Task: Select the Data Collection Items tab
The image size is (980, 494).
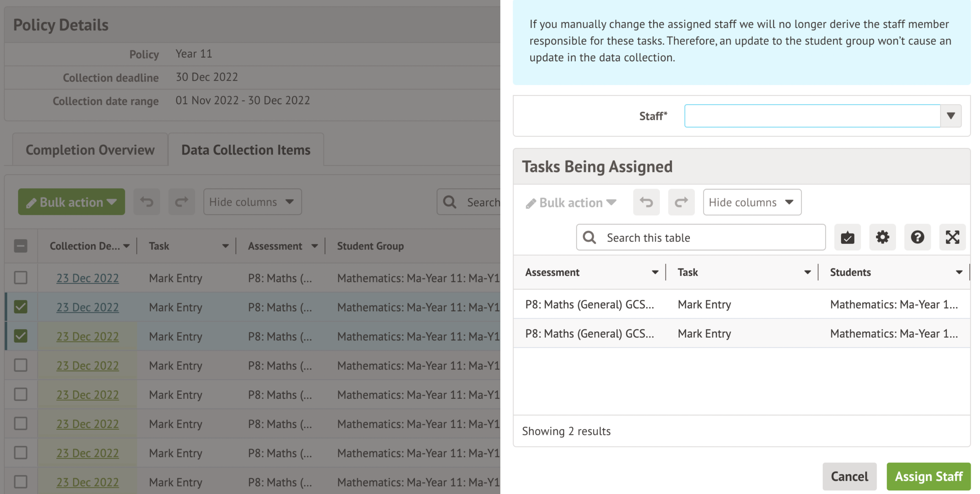Action: tap(246, 149)
